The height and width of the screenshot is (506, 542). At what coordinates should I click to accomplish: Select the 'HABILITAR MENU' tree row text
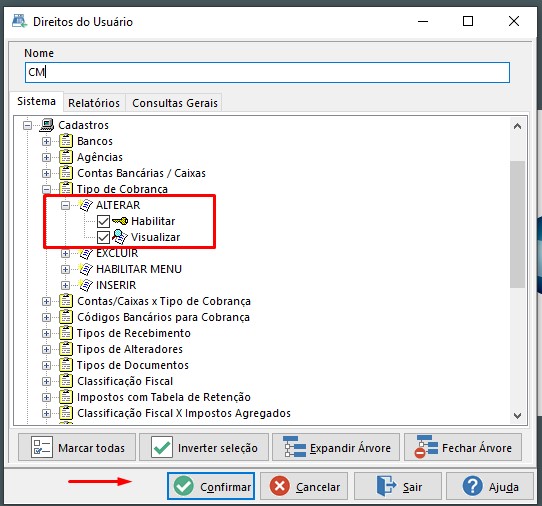click(x=139, y=269)
